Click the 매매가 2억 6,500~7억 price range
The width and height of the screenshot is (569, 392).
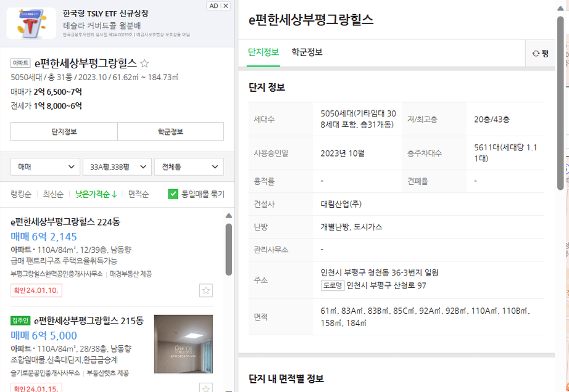(46, 92)
